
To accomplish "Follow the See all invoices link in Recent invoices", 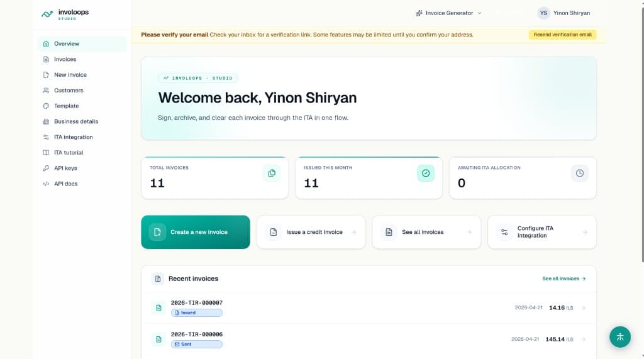I will pyautogui.click(x=564, y=279).
